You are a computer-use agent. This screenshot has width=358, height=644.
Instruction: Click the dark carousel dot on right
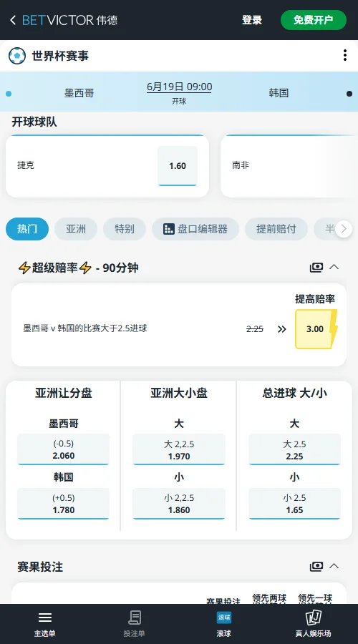[x=349, y=94]
